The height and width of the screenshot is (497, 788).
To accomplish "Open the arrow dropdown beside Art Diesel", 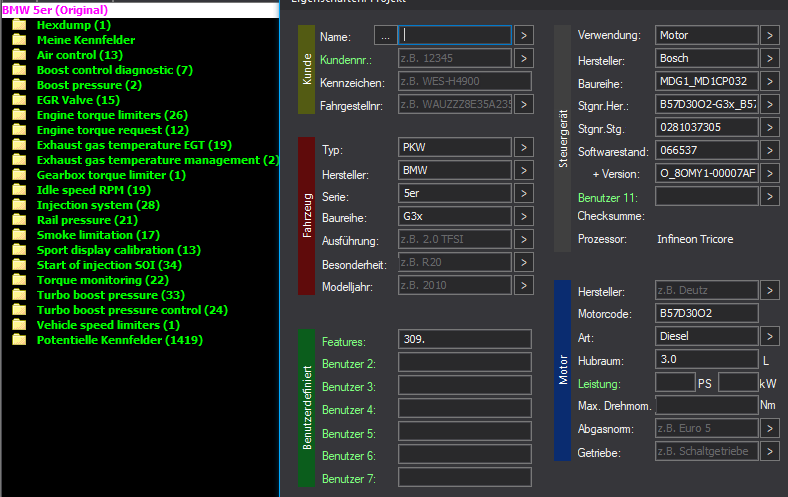I will pyautogui.click(x=769, y=336).
